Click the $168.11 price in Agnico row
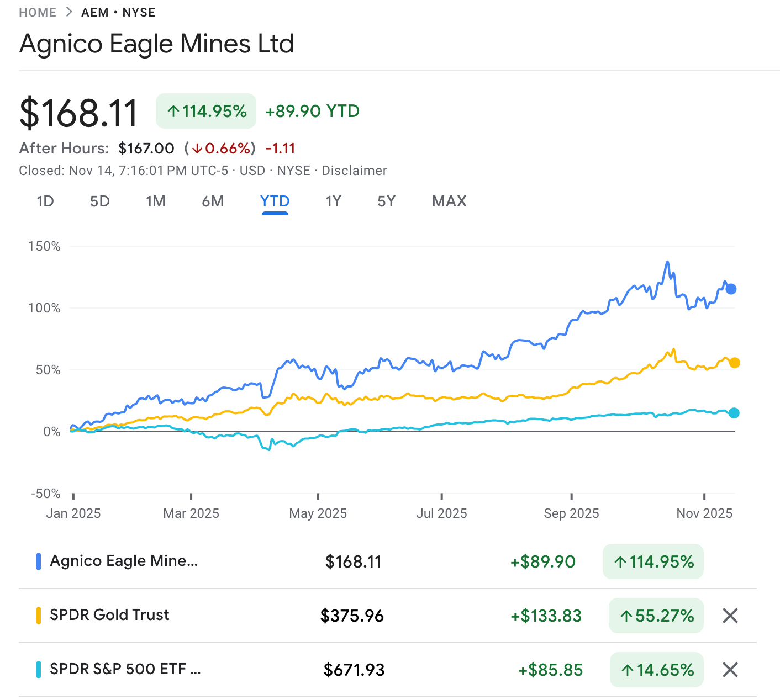The height and width of the screenshot is (700, 780). tap(354, 561)
